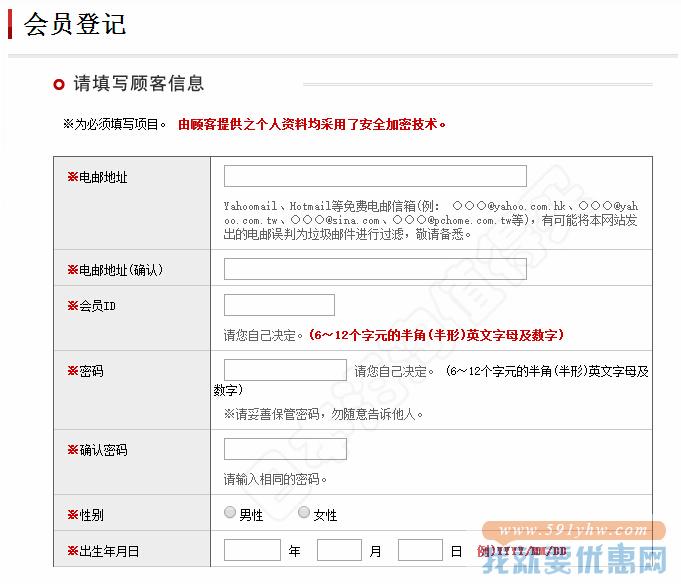Click the red ※ asterisk beside 电邮地址 label
This screenshot has width=681, height=584.
(72, 177)
